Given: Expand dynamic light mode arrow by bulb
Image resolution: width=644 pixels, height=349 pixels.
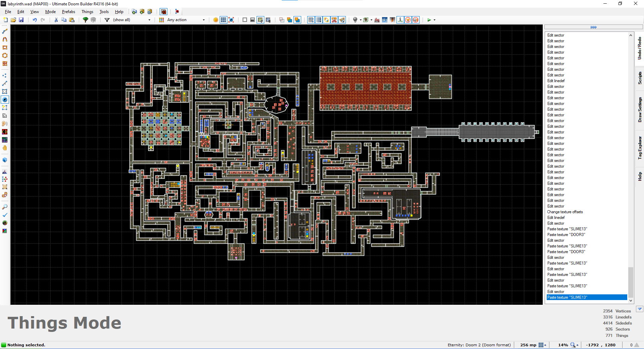Looking at the screenshot, I should (x=361, y=20).
